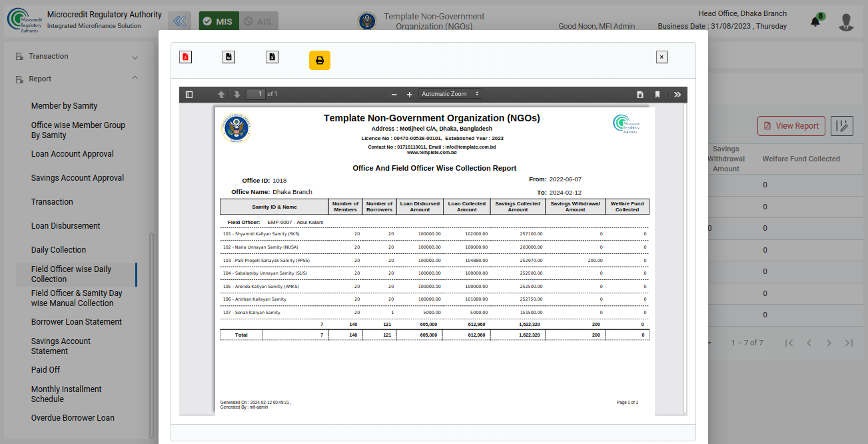Open Savings Account Statement report
Image resolution: width=868 pixels, height=444 pixels.
(x=61, y=346)
